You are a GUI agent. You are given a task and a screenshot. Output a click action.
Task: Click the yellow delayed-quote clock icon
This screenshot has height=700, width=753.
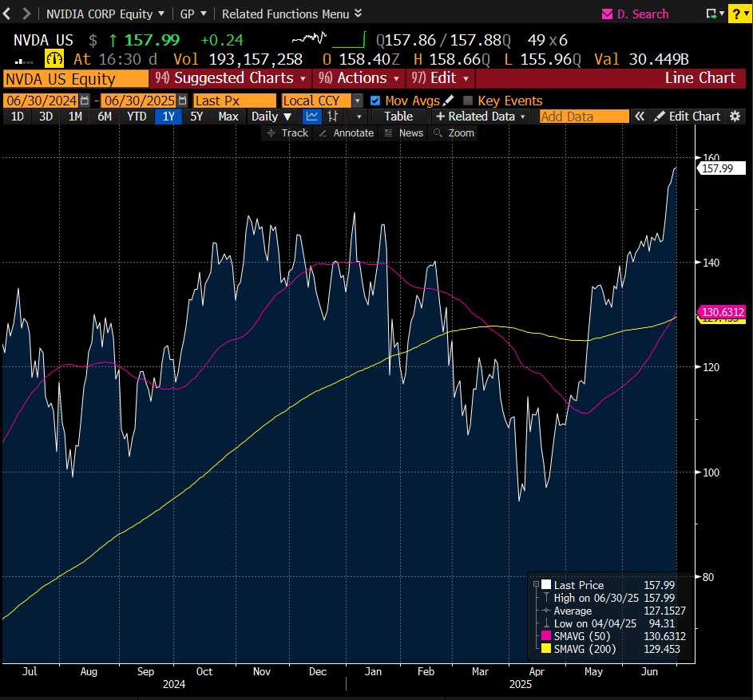click(x=54, y=59)
